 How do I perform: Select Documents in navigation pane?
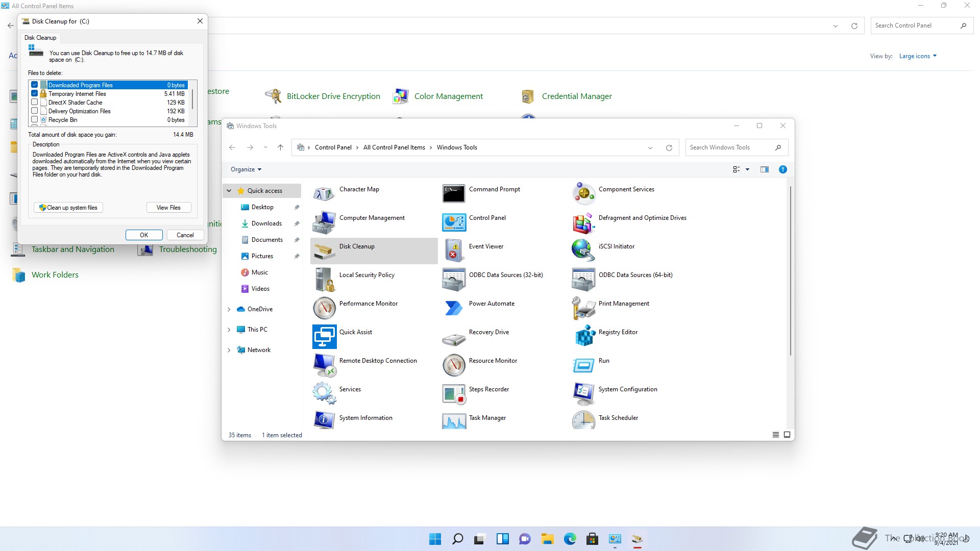(x=267, y=240)
